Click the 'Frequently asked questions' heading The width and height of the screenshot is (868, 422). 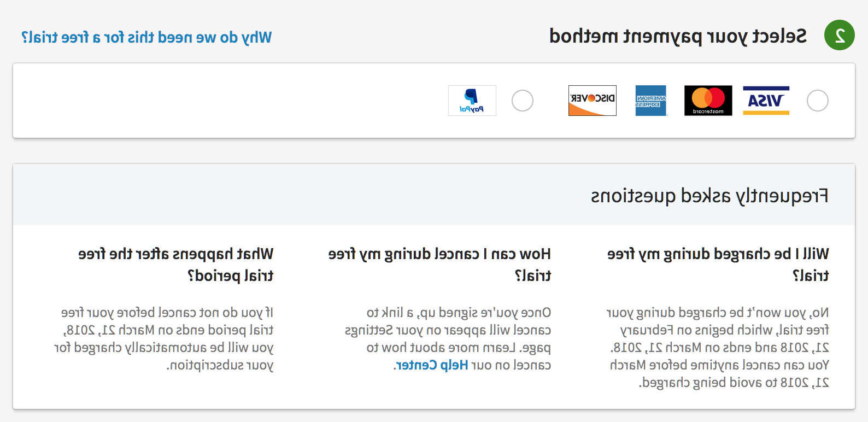(x=709, y=196)
